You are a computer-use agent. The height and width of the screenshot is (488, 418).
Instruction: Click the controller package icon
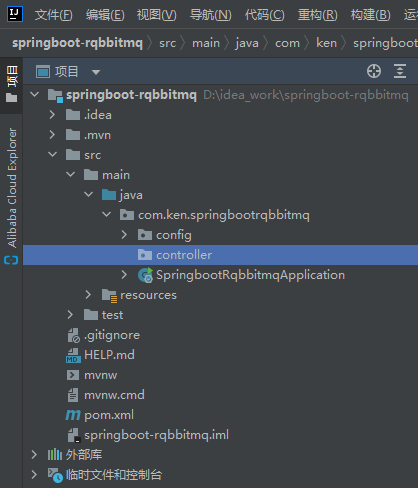145,255
